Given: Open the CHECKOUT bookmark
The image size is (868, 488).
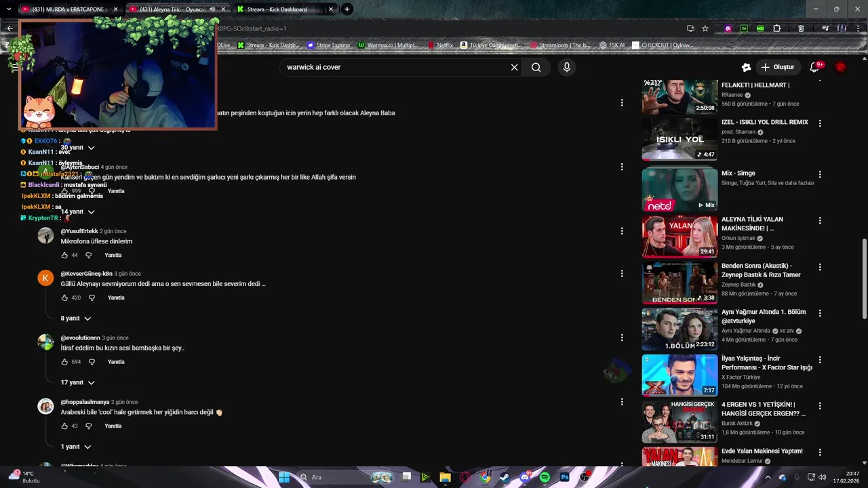Looking at the screenshot, I should [x=663, y=45].
